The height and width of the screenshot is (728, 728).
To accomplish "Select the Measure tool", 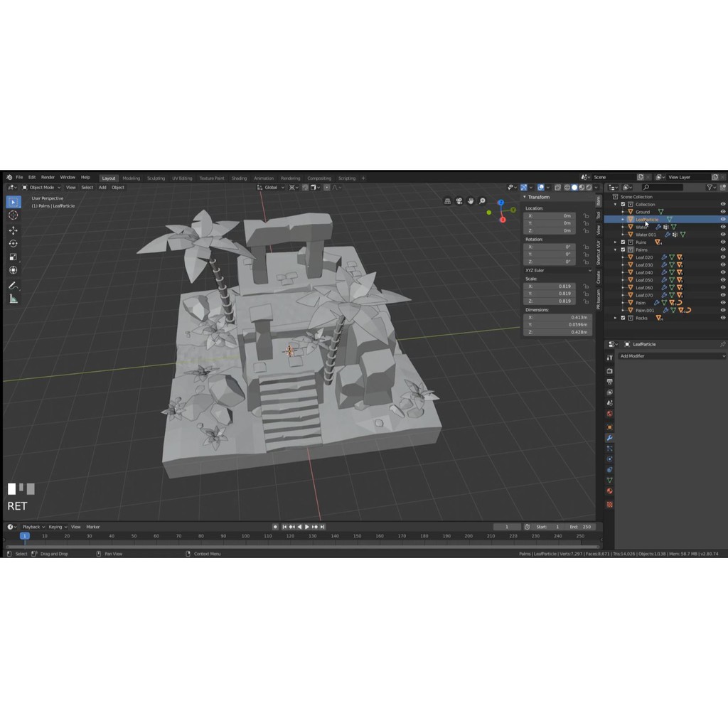I will pos(13,299).
